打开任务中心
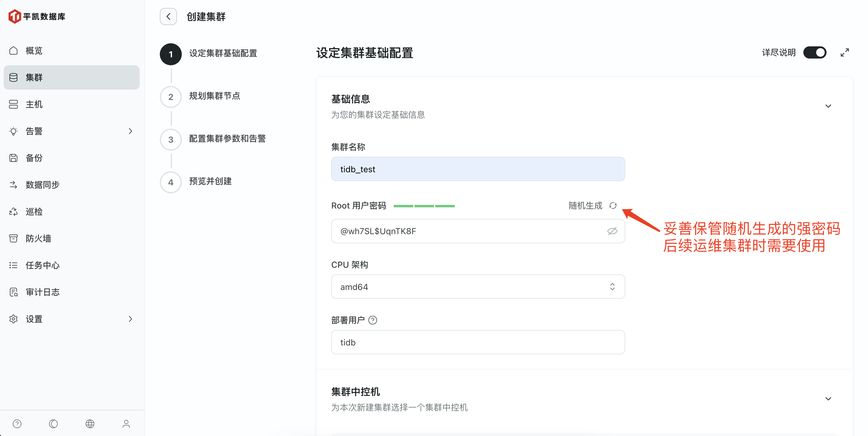 [x=42, y=265]
